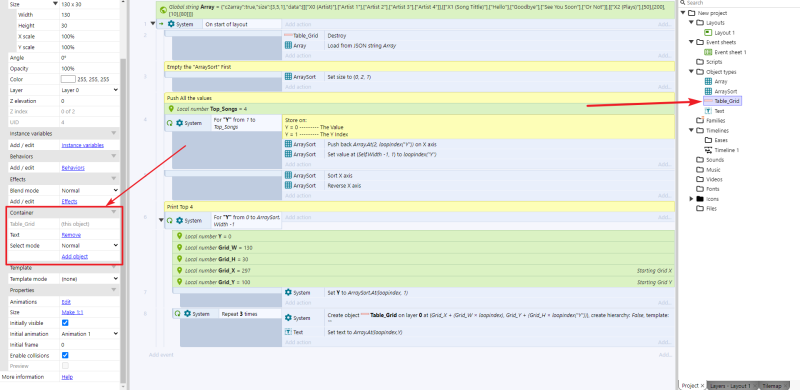Click the pin icon of Top_Songs variable
Viewport: 800px width, 390px height.
click(171, 109)
